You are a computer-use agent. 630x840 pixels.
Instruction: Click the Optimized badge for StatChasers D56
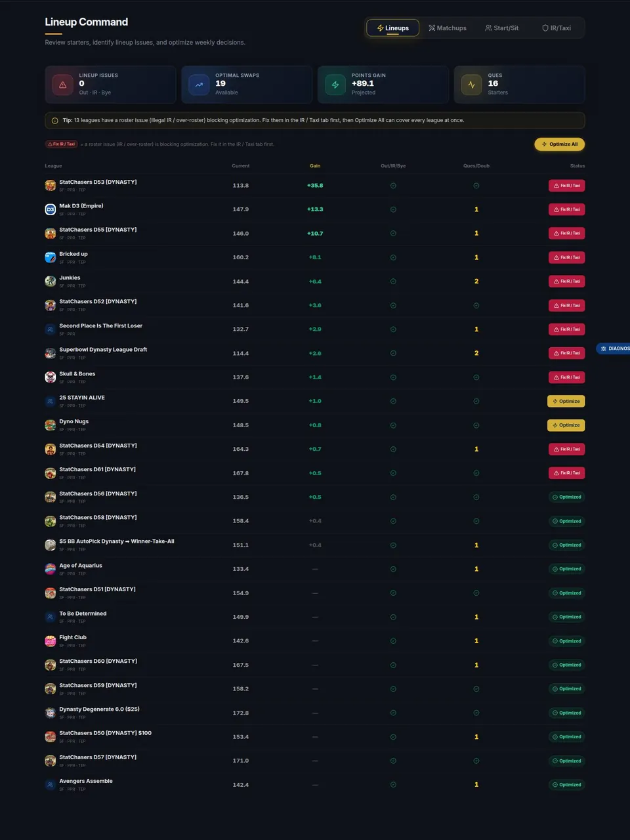[567, 497]
